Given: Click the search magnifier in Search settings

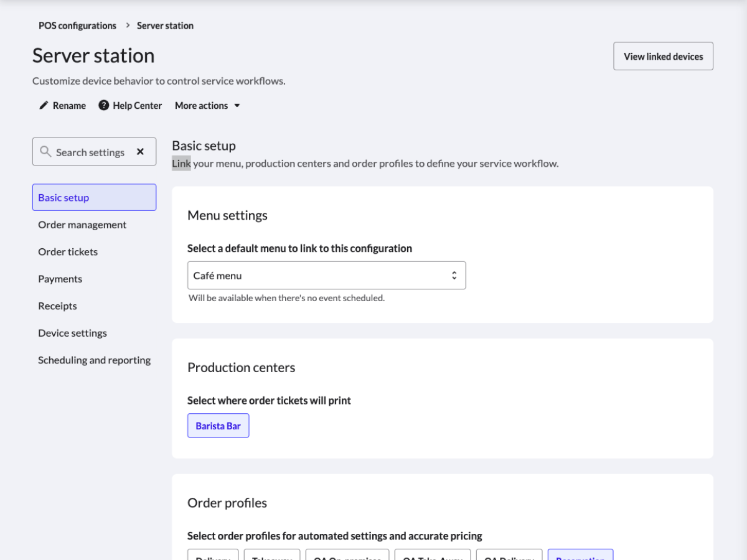Looking at the screenshot, I should coord(45,151).
